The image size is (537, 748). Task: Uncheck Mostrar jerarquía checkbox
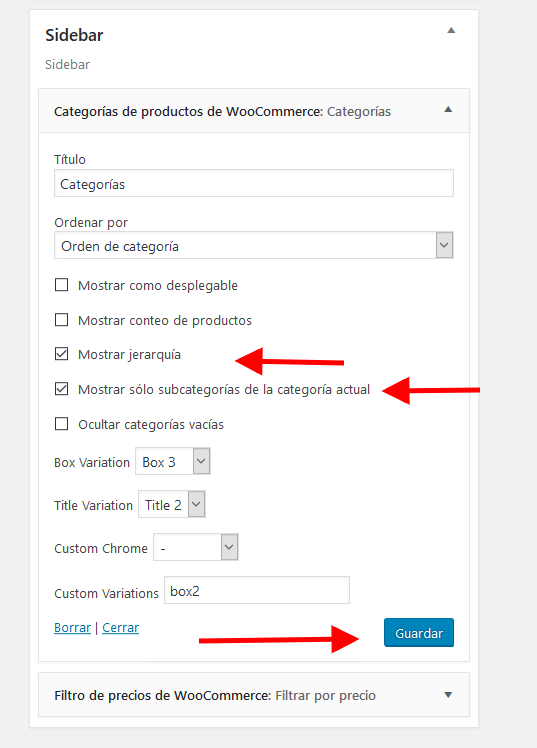(x=62, y=354)
